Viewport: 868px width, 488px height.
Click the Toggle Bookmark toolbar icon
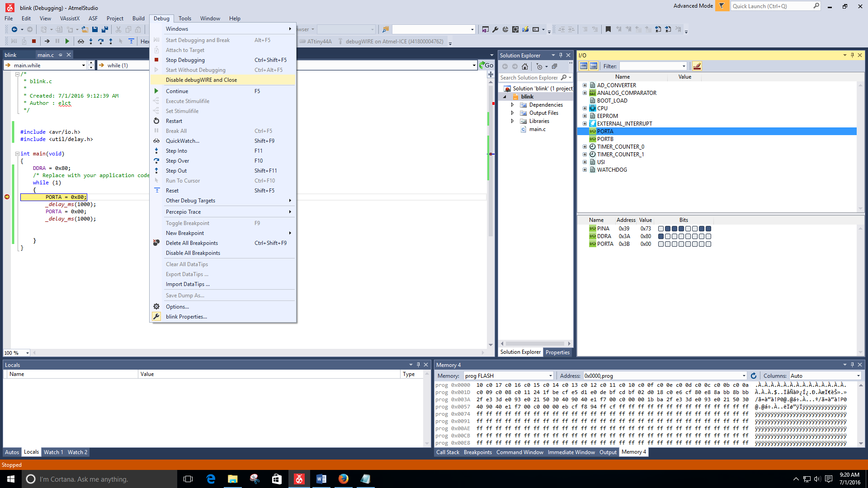pos(608,29)
